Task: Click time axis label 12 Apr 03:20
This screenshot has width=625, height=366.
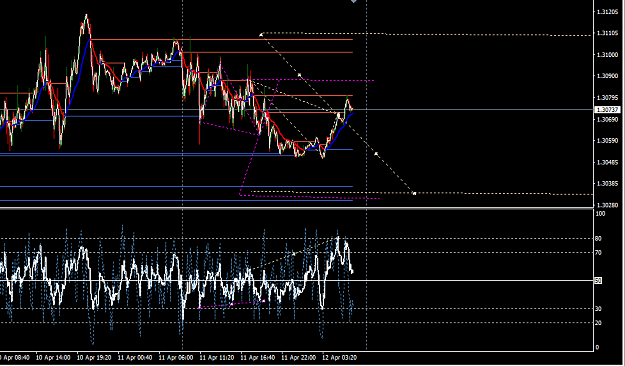Action: [340, 358]
